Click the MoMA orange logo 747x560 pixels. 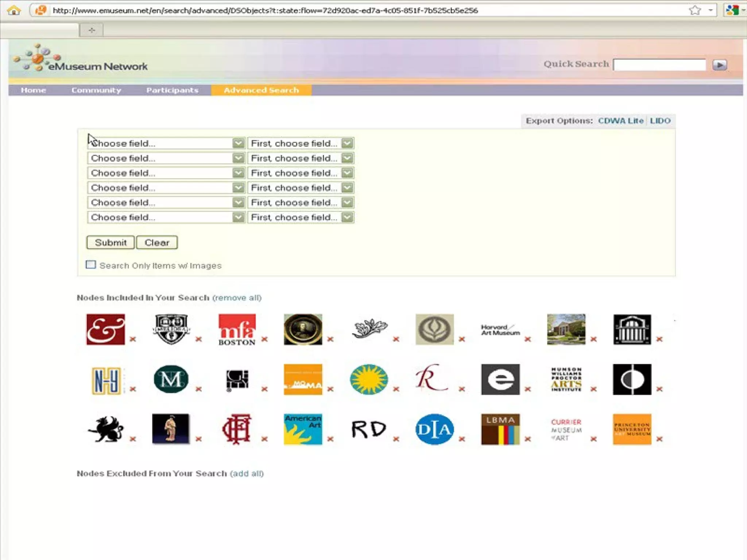tap(303, 379)
